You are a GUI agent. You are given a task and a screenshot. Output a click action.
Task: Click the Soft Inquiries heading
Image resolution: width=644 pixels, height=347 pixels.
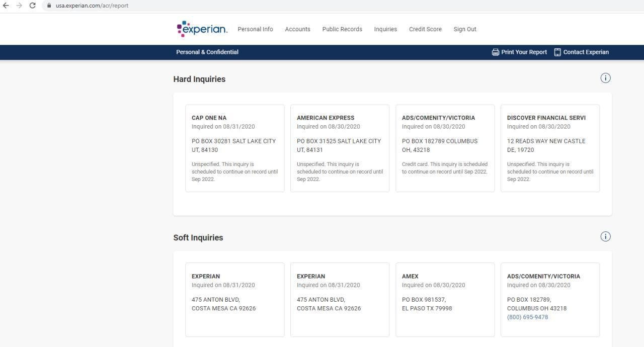pos(198,237)
